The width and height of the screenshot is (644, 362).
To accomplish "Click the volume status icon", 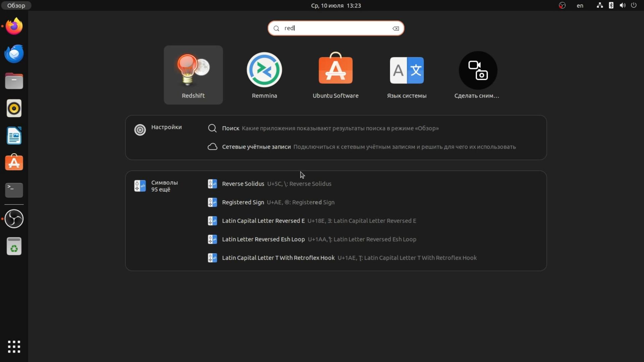I will [x=623, y=5].
